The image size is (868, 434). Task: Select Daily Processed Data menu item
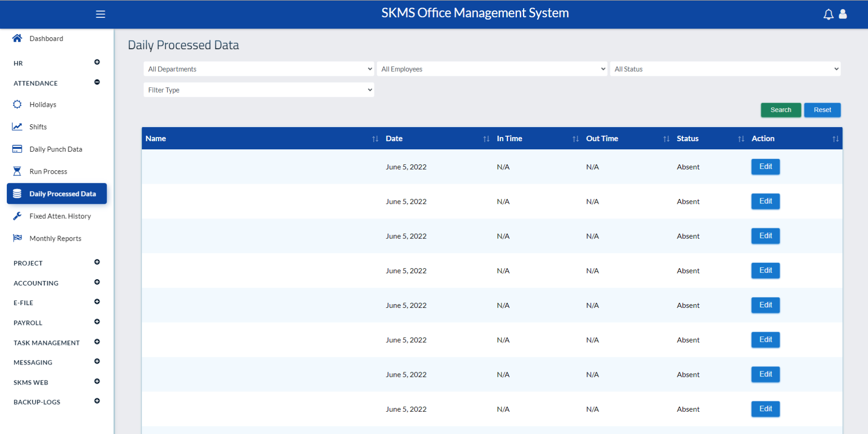[x=57, y=193]
